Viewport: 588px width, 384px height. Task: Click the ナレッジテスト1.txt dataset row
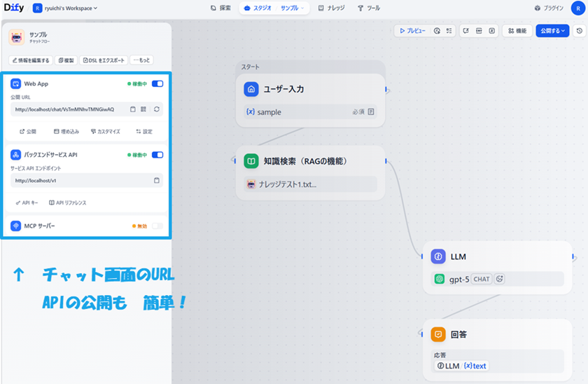[310, 184]
